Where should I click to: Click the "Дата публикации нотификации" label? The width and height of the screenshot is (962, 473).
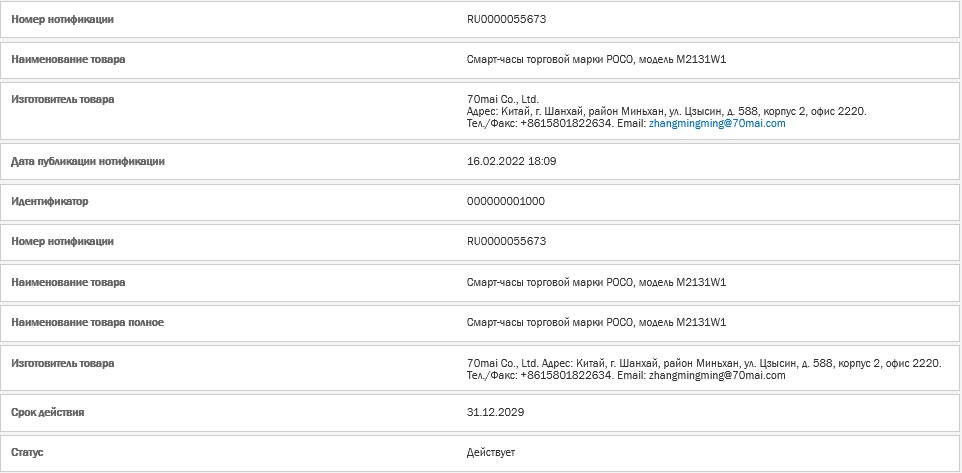pyautogui.click(x=88, y=162)
